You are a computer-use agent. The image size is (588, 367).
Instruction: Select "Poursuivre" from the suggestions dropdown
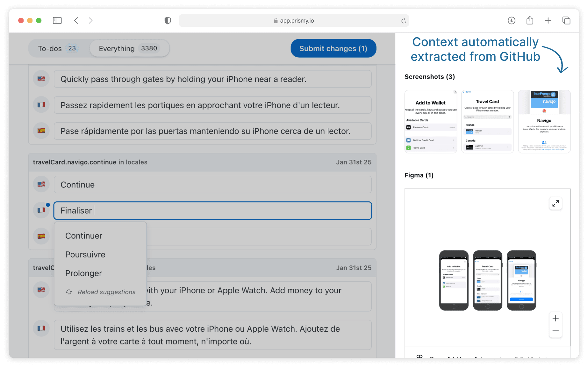click(85, 254)
